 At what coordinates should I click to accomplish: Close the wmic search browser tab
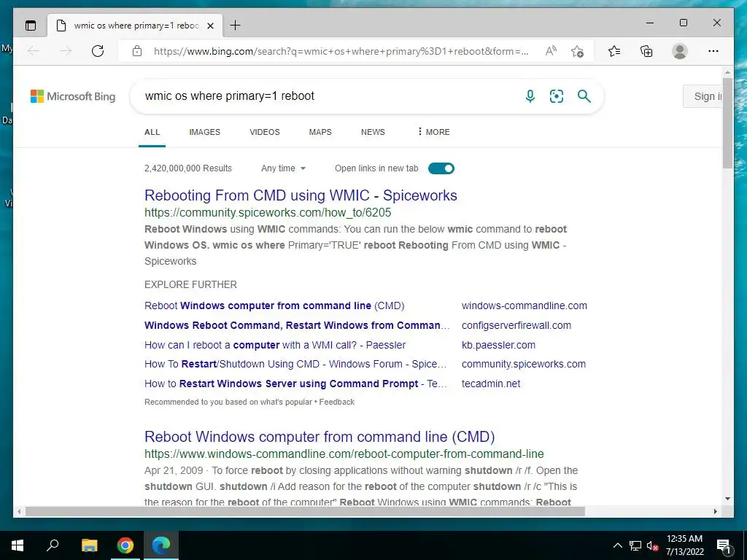coord(210,26)
